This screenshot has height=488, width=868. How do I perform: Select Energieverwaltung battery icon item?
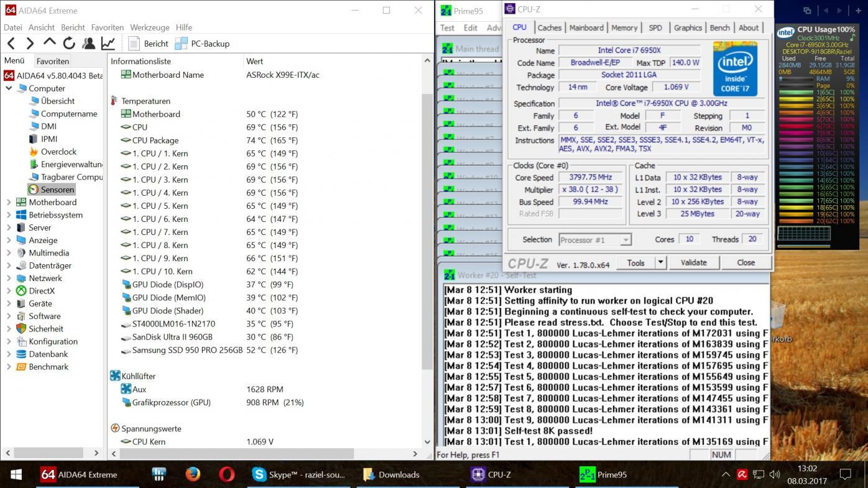point(34,164)
